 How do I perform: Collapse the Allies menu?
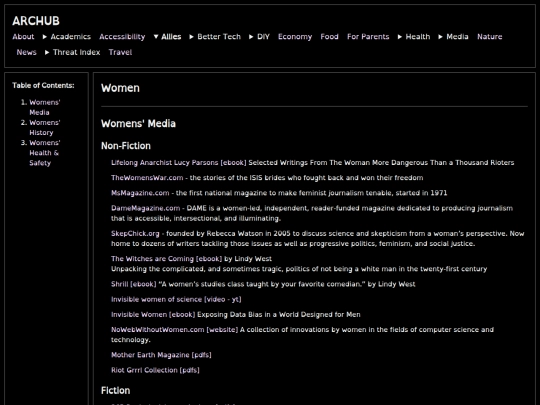pyautogui.click(x=167, y=37)
